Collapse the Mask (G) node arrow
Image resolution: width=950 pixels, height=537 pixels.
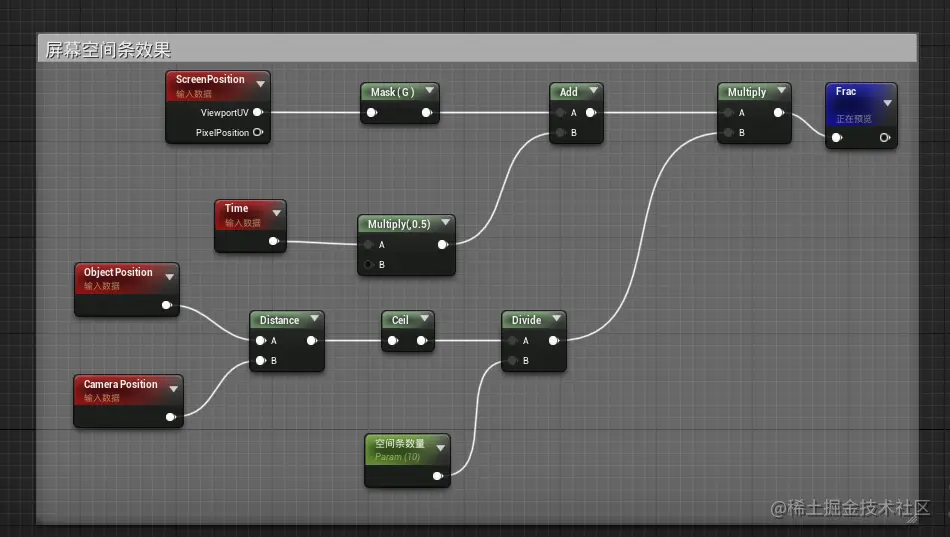pyautogui.click(x=430, y=90)
